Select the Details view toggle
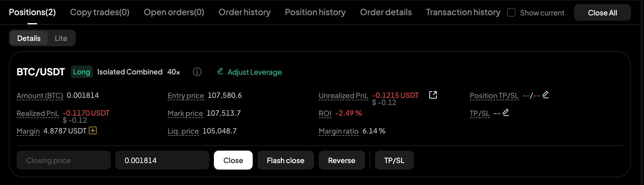Screen dimensions: 644x185 click(29, 38)
